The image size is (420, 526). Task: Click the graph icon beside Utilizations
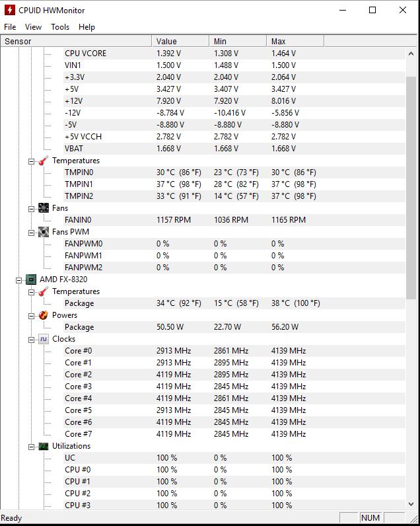44,446
